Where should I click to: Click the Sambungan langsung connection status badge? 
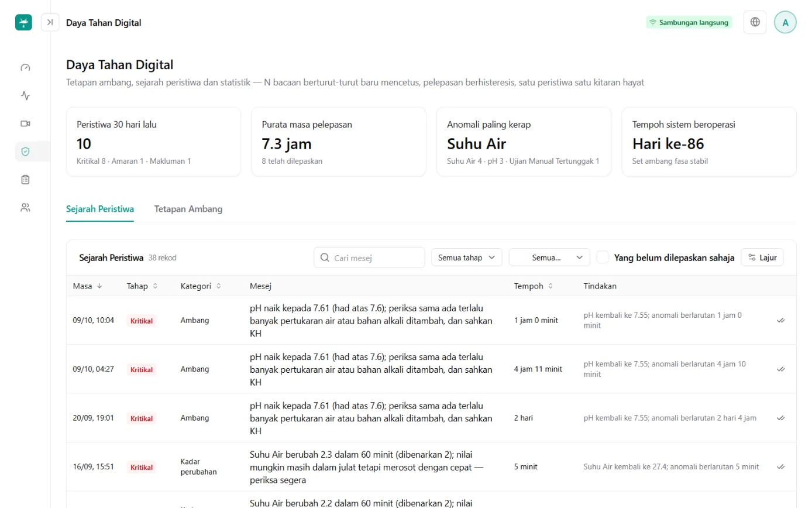coord(689,22)
